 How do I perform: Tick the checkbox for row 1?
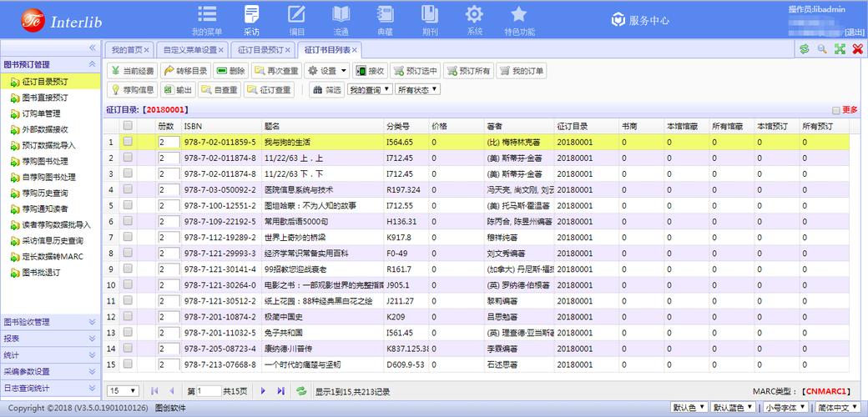tap(128, 142)
